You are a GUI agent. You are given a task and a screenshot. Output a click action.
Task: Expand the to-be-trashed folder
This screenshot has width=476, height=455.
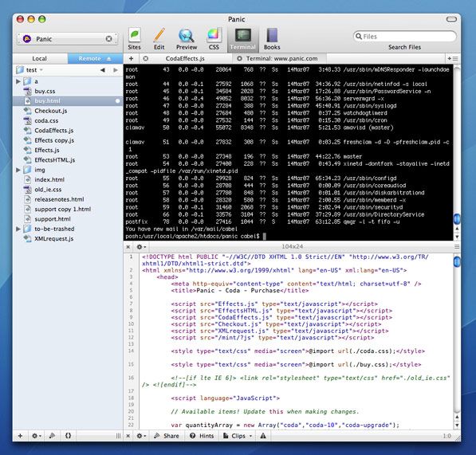pyautogui.click(x=18, y=229)
